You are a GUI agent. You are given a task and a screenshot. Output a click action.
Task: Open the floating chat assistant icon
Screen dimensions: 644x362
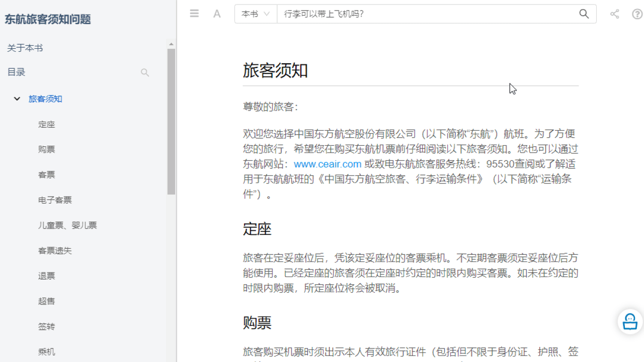[x=630, y=321]
